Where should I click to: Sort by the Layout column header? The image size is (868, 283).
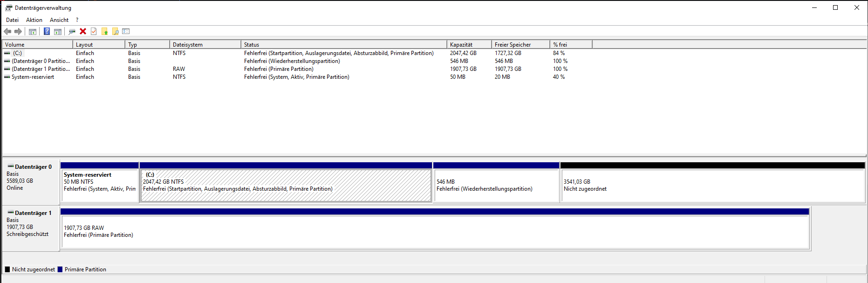pyautogui.click(x=99, y=45)
